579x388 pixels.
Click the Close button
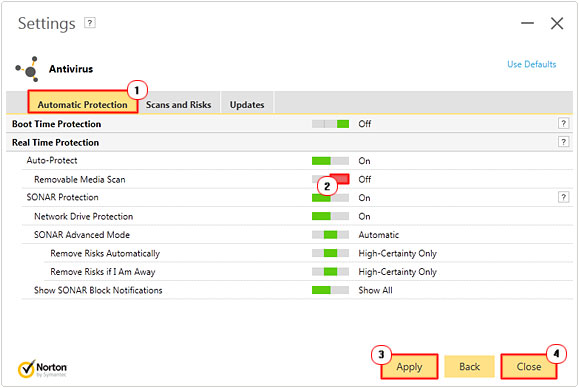529,367
